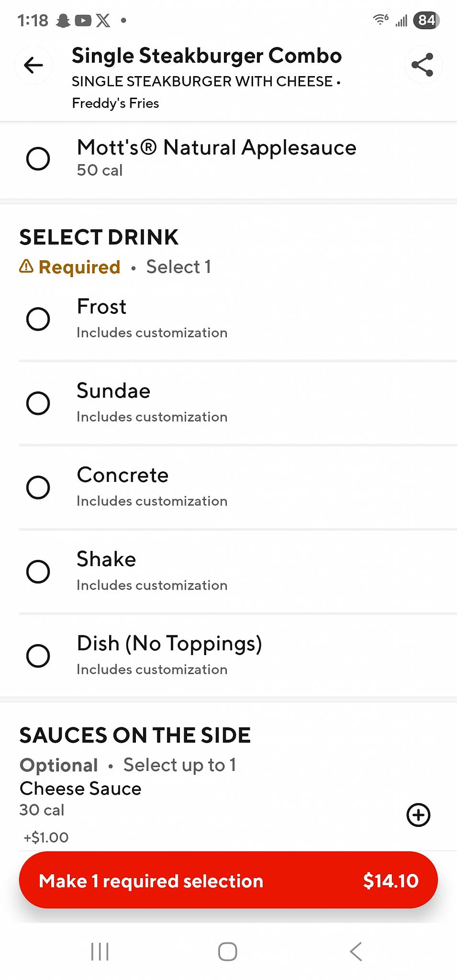Open the share icon
The height and width of the screenshot is (980, 457).
[423, 65]
